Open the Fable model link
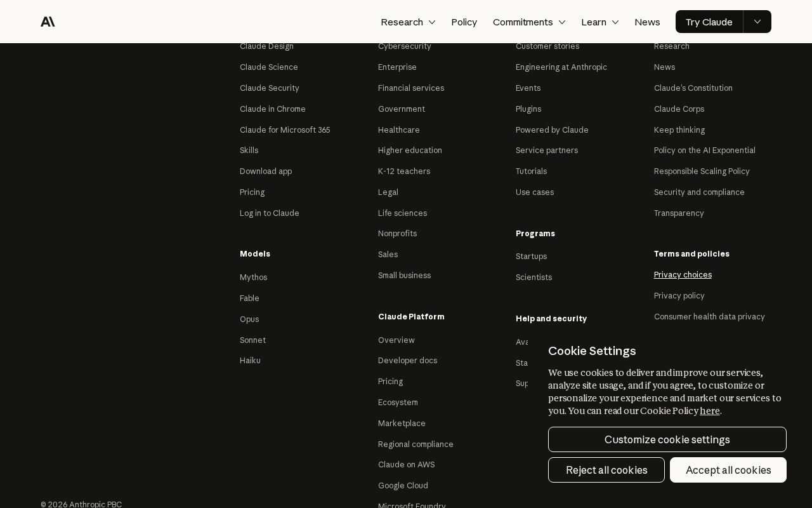 (249, 298)
